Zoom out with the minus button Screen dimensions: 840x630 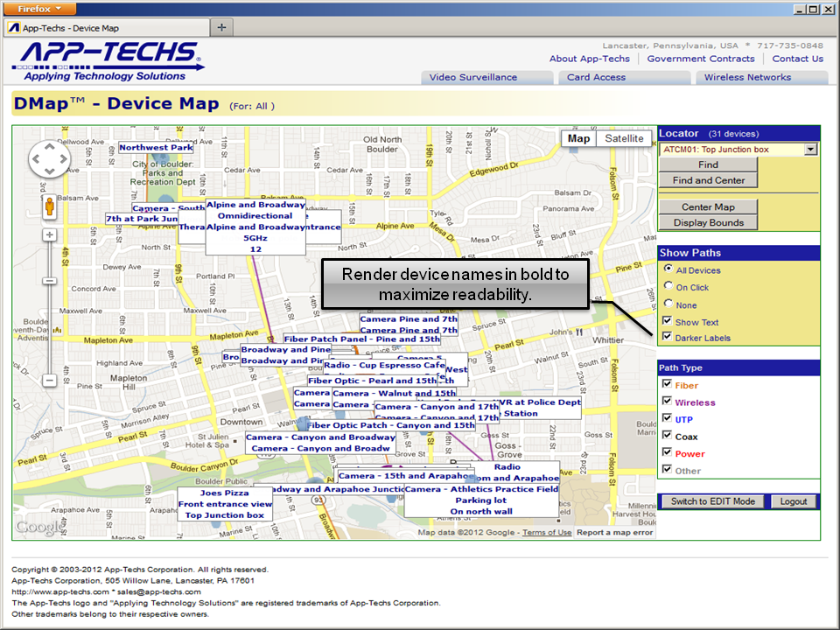[50, 381]
